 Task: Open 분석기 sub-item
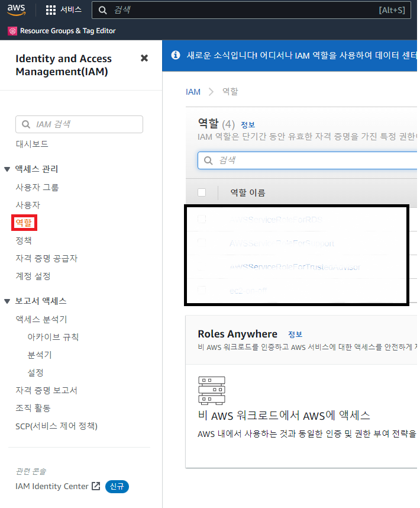click(40, 355)
